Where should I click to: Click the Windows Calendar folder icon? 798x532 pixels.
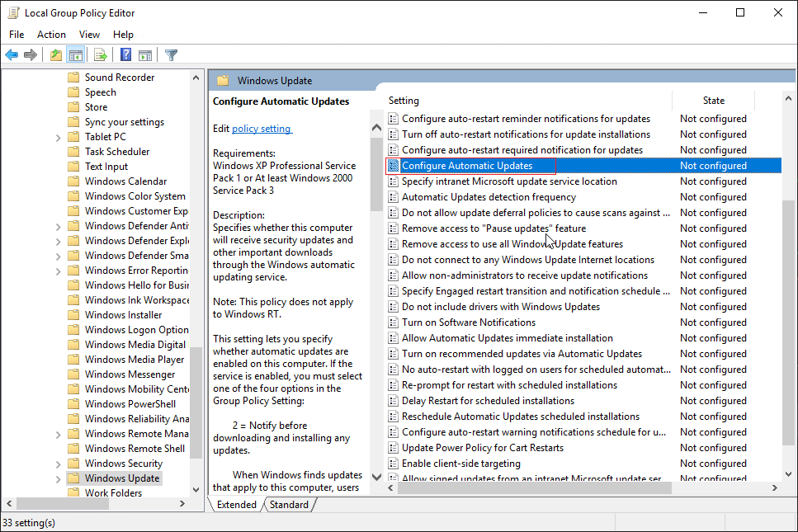(73, 181)
